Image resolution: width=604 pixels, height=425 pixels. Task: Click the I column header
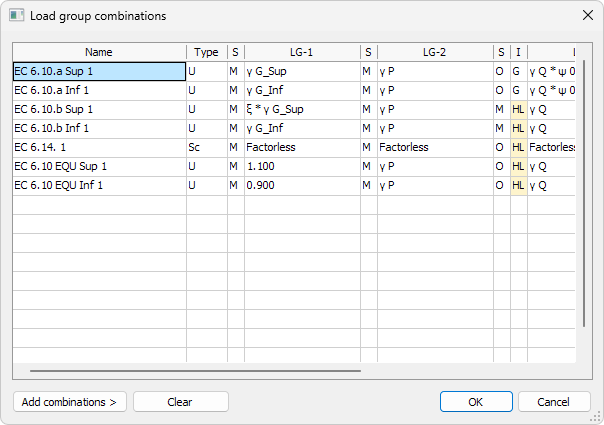click(x=518, y=52)
